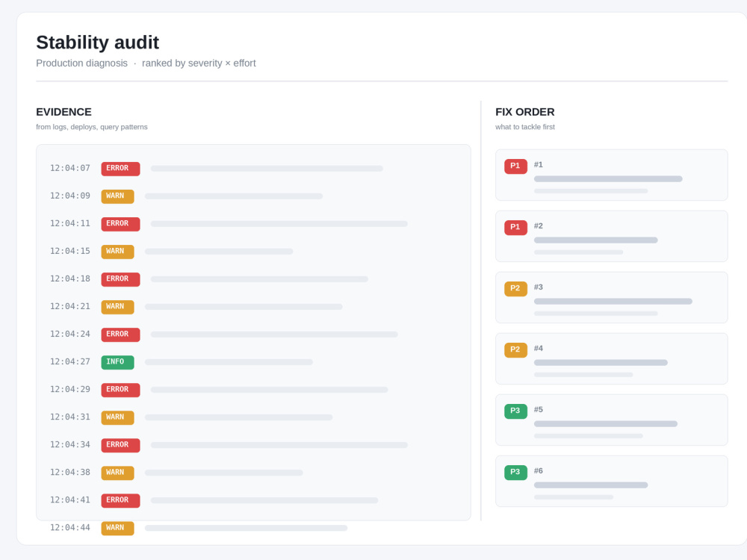Select timestamp 12:04:44

70,527
